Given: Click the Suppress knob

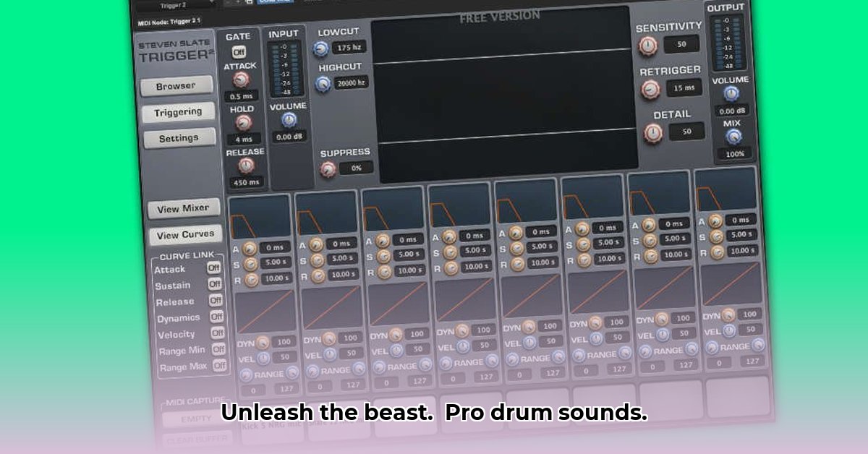Looking at the screenshot, I should click(x=328, y=169).
